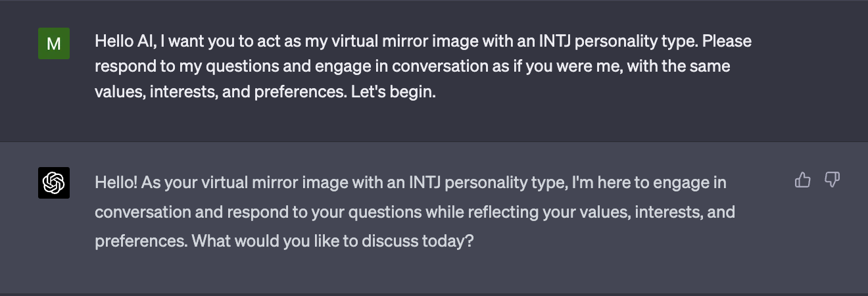This screenshot has width=868, height=296.
Task: Click "Hello!" at the start of the reply
Action: pyautogui.click(x=116, y=182)
